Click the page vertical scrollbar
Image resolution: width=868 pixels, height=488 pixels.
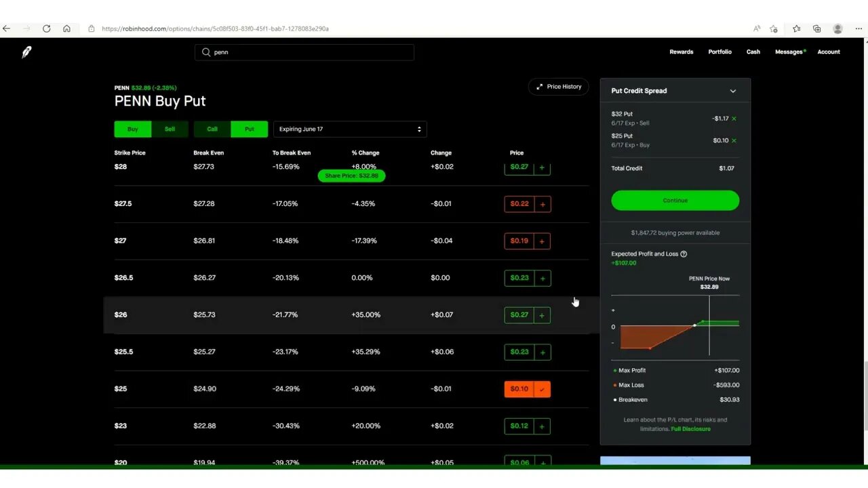coord(865,396)
